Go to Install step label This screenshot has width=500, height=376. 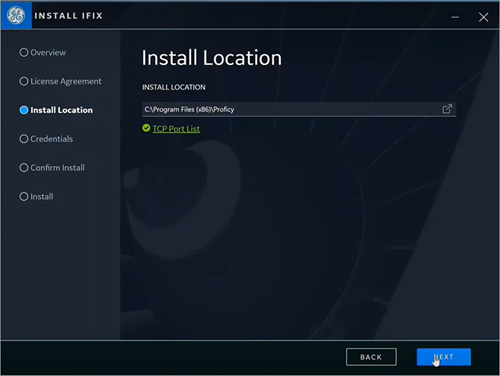point(42,197)
